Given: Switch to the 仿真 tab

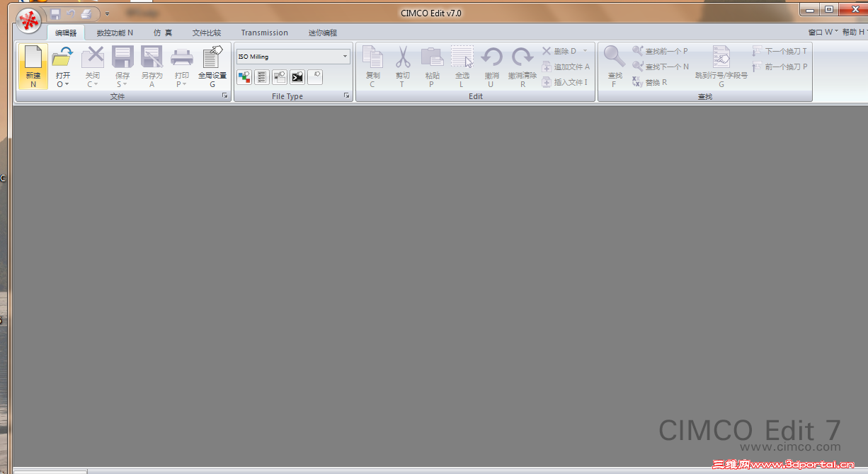Looking at the screenshot, I should tap(163, 33).
